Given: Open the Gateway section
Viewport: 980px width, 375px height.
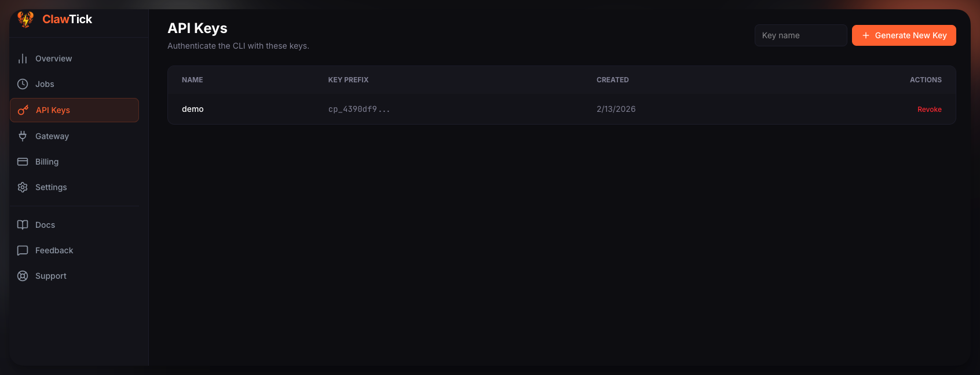Looking at the screenshot, I should (52, 136).
